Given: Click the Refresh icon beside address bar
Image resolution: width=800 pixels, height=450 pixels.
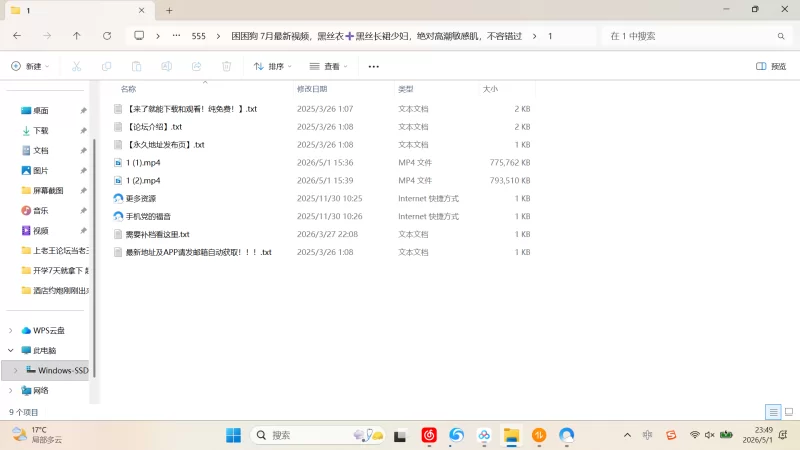Looking at the screenshot, I should point(107,36).
